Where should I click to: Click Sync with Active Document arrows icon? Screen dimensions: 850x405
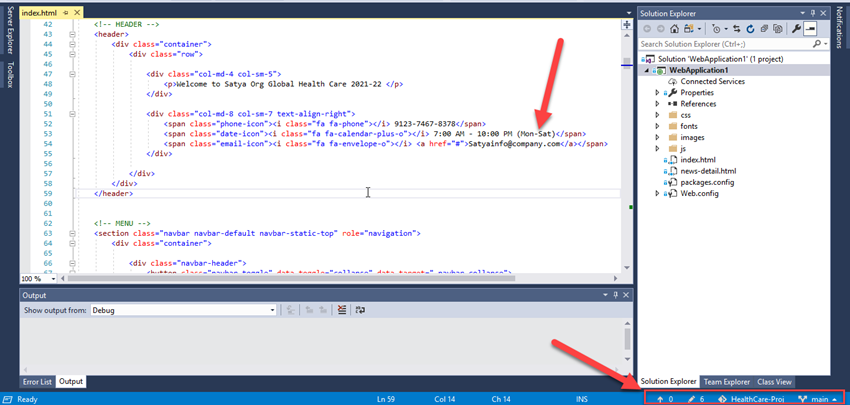pyautogui.click(x=737, y=28)
